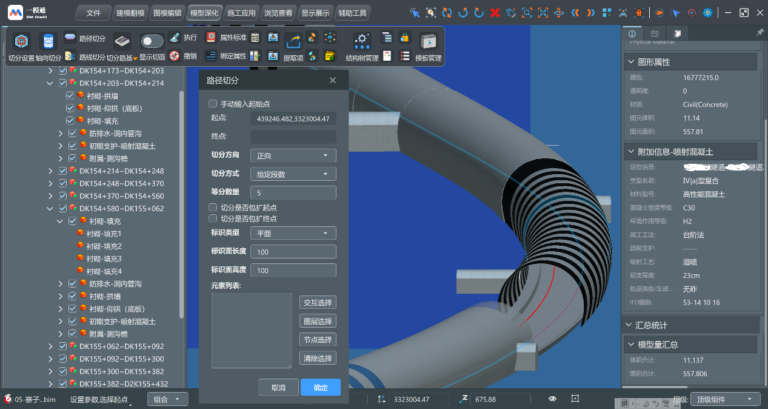Click the 节点选择 button
This screenshot has width=768, height=409.
[x=317, y=339]
